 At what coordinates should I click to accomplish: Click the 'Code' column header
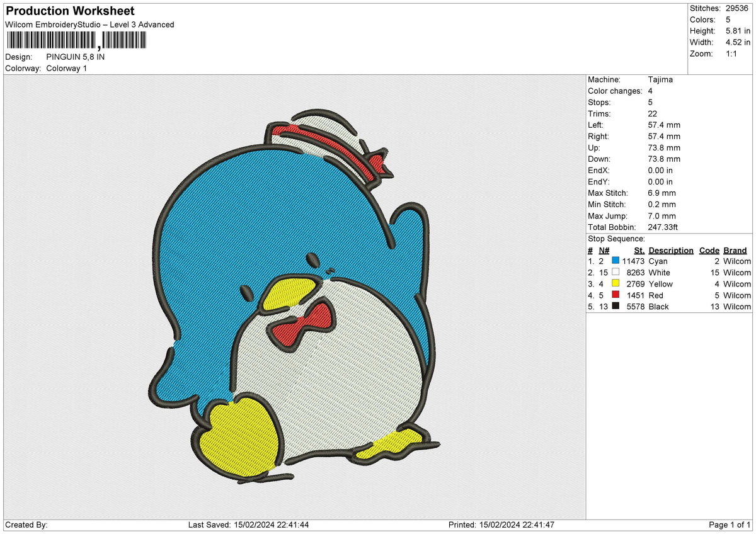(709, 250)
